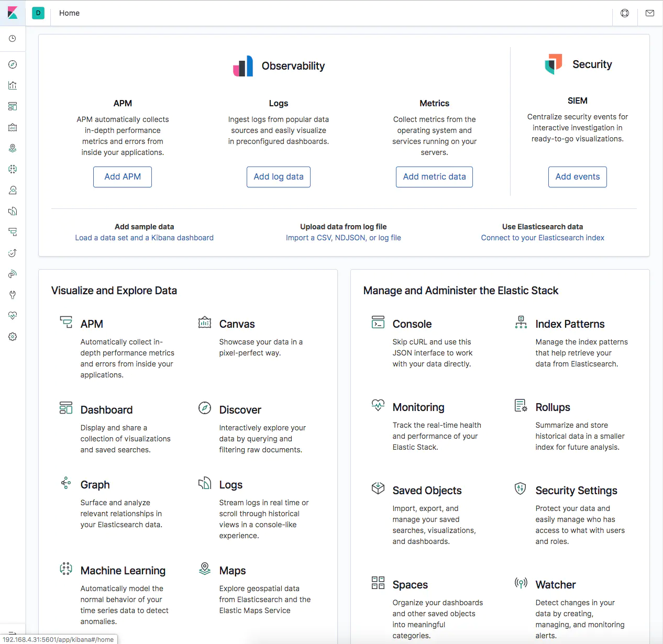This screenshot has height=644, width=663.
Task: Open Connect to your Elasticsearch index link
Action: (x=543, y=238)
